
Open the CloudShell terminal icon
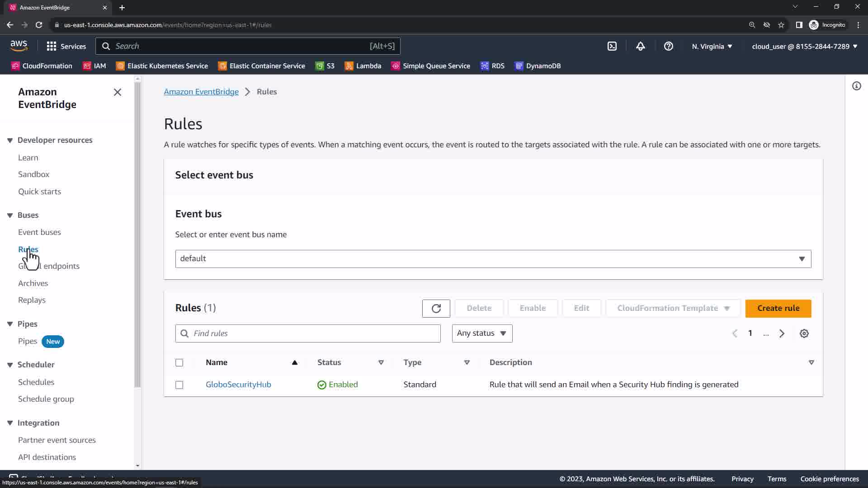click(x=612, y=46)
